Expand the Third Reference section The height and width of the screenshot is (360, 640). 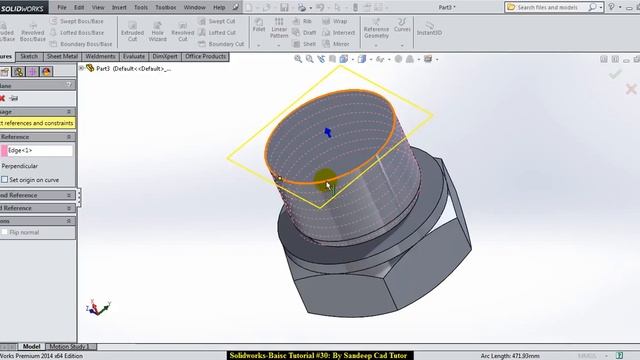(69, 208)
